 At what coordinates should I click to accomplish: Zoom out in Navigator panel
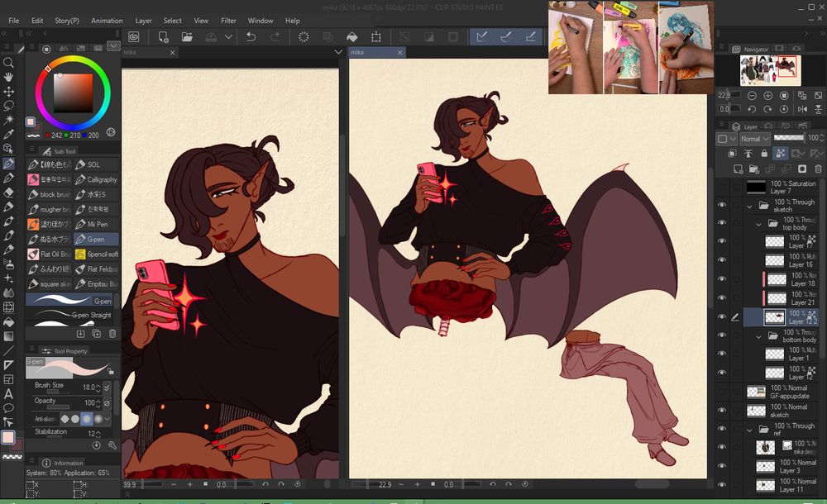coord(752,95)
